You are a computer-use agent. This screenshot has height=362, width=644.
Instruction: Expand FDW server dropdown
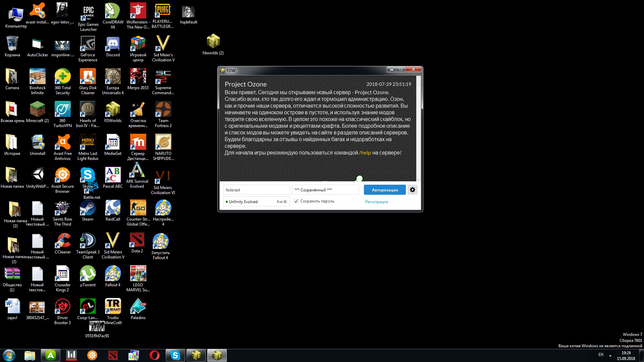pyautogui.click(x=256, y=202)
